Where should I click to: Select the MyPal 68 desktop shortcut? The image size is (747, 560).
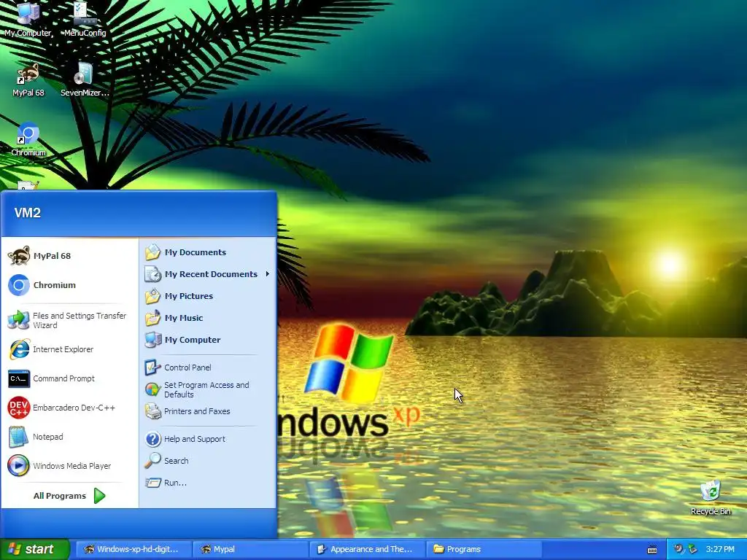click(x=28, y=80)
